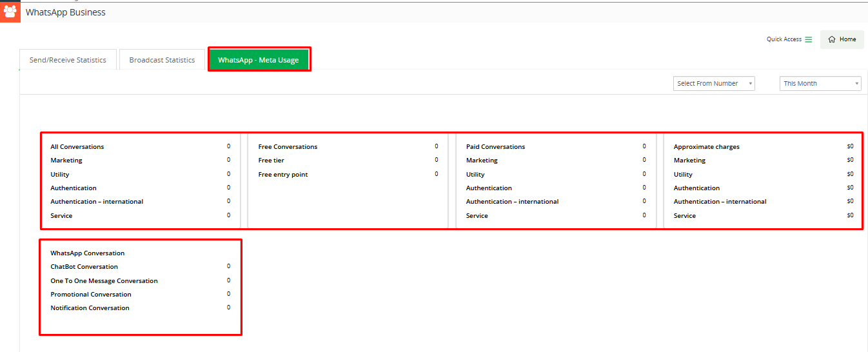This screenshot has width=868, height=352.
Task: Click the WhatsApp Conversation heading
Action: pyautogui.click(x=88, y=253)
